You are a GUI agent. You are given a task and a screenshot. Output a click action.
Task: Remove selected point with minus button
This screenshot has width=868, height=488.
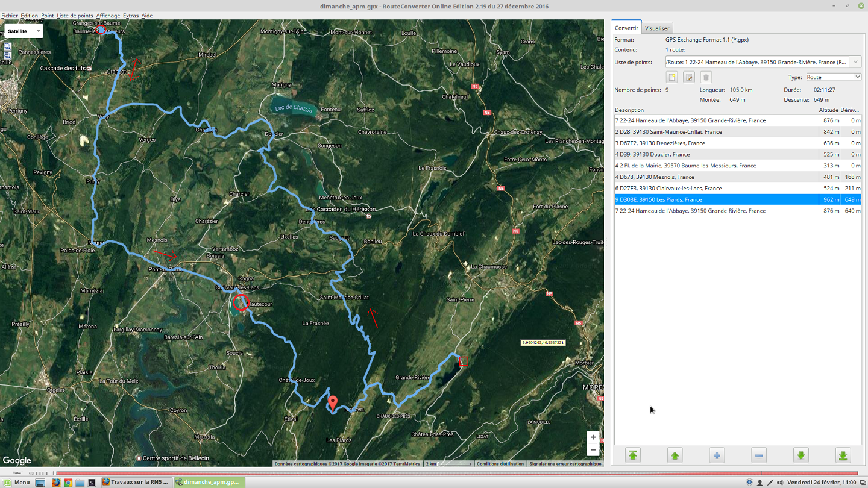point(759,455)
